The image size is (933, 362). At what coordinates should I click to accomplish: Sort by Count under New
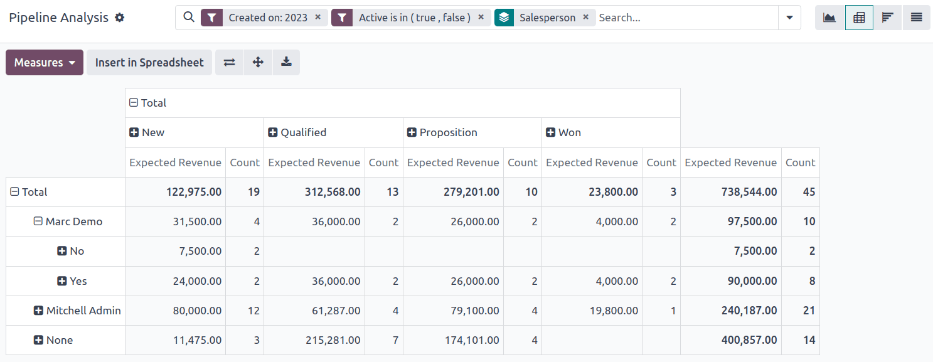pyautogui.click(x=245, y=163)
